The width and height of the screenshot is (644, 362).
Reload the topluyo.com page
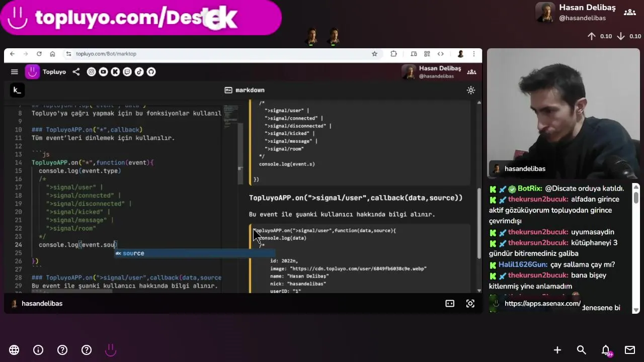point(39,54)
